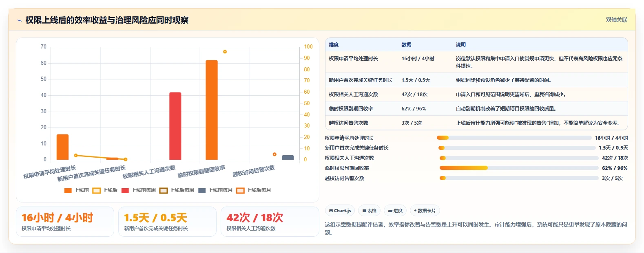The height and width of the screenshot is (253, 644).
Task: Click the right axis value 100
Action: point(308,47)
